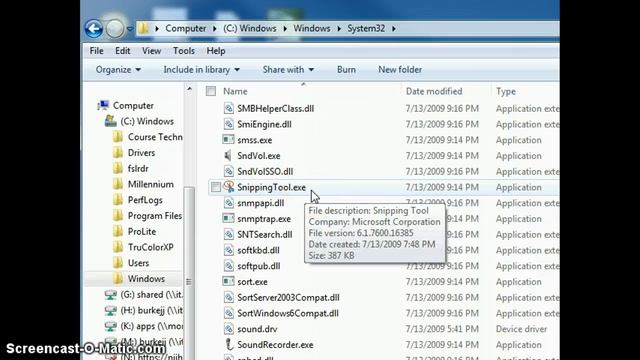Screen dimensions: 640x360
Task: Click (C:) Windows in the address breadcrumb
Action: (249, 28)
